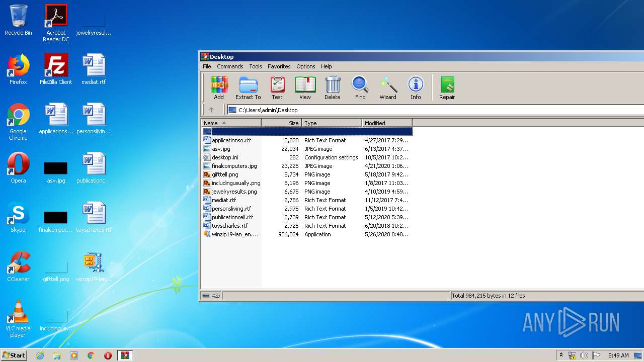The image size is (644, 362).
Task: Click the 8:49 AM system clock
Action: [618, 355]
